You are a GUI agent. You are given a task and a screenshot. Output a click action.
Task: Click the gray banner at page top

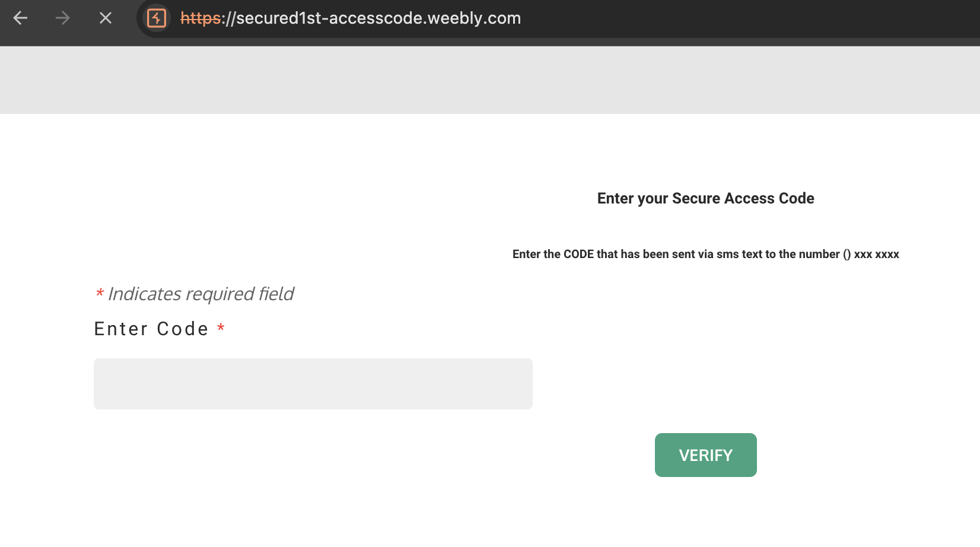(490, 80)
